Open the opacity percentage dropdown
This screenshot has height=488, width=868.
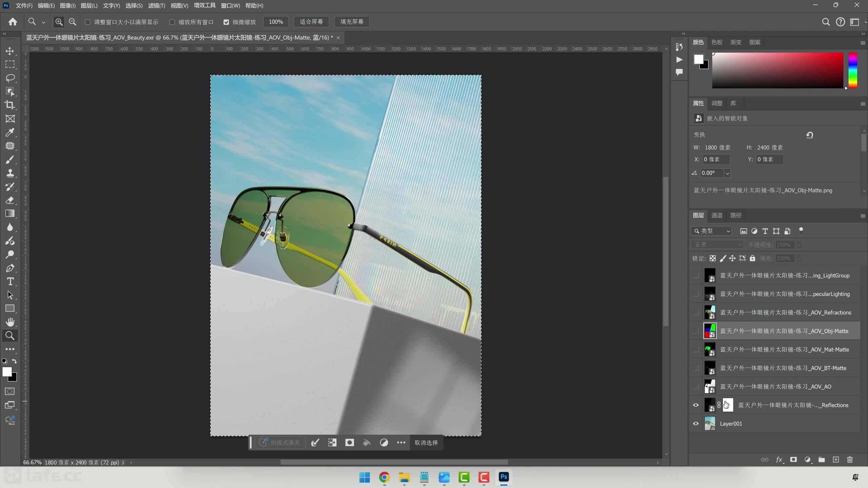click(x=799, y=245)
